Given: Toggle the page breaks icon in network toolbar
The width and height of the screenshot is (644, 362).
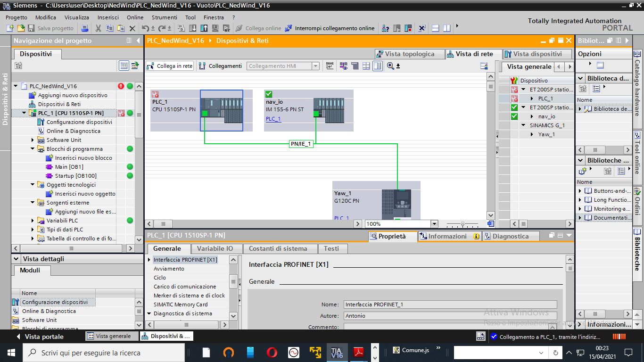Looking at the screenshot, I should click(x=366, y=66).
